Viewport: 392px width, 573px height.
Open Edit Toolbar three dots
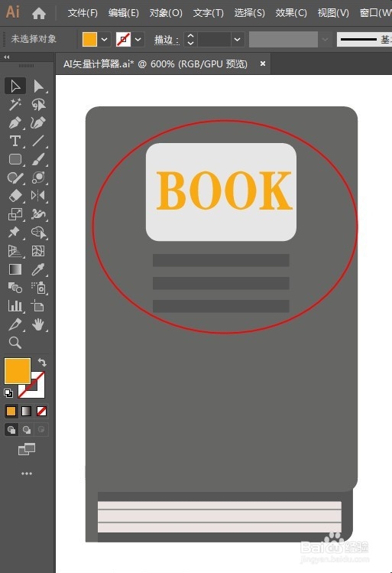(x=27, y=474)
